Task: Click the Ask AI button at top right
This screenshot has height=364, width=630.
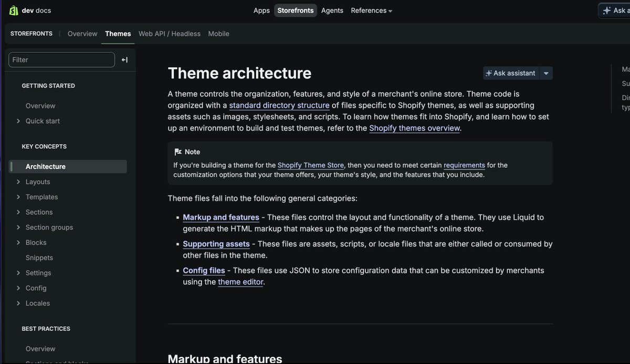Action: (x=615, y=10)
